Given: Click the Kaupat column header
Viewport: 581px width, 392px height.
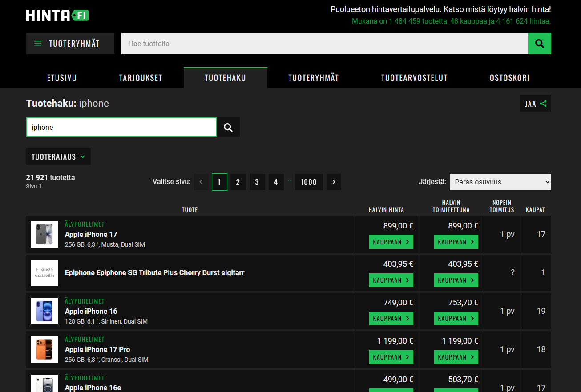Looking at the screenshot, I should point(535,210).
